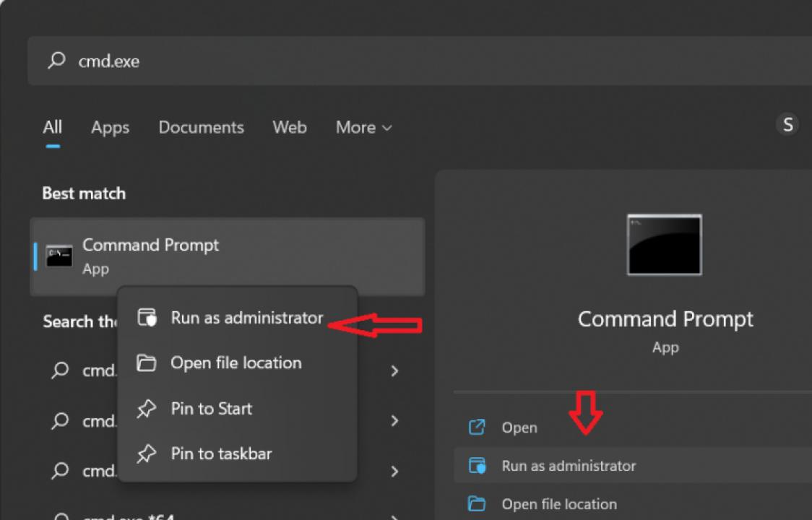Screen dimensions: 812x520
Task: Click the folder icon in the context menu
Action: (147, 363)
